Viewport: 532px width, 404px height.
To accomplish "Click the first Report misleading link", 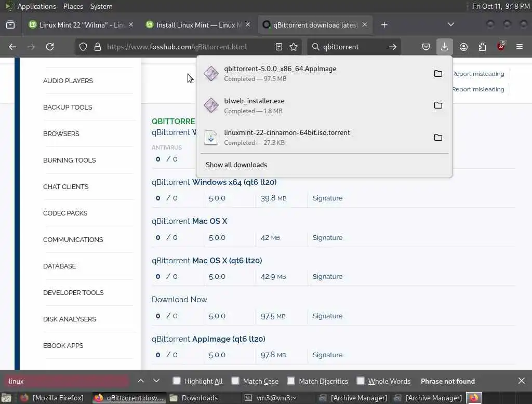I will (478, 74).
